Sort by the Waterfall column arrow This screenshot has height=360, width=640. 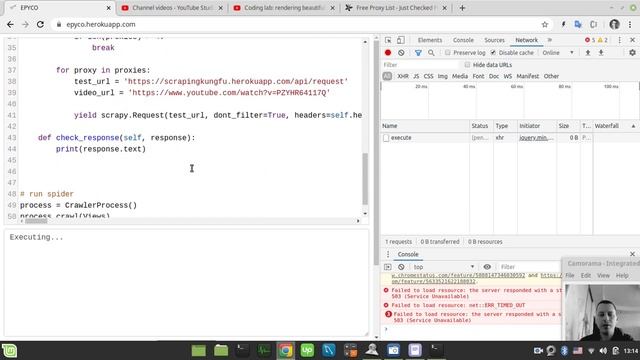tap(633, 126)
